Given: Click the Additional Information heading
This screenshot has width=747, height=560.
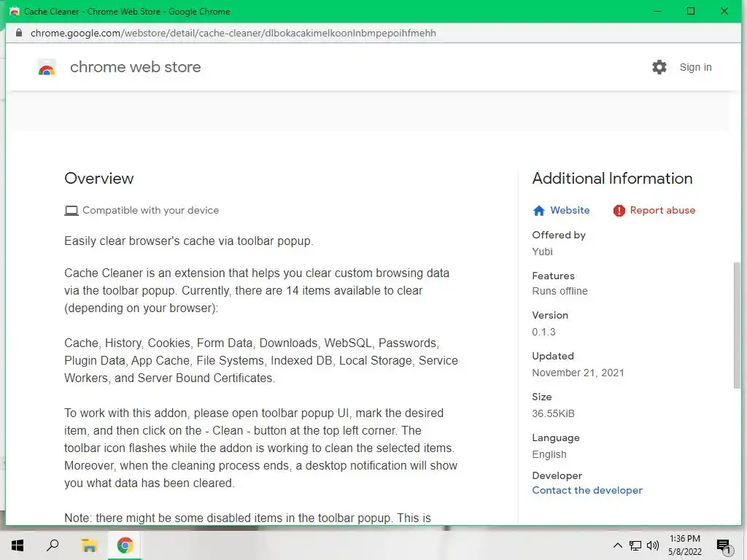Looking at the screenshot, I should (x=612, y=178).
